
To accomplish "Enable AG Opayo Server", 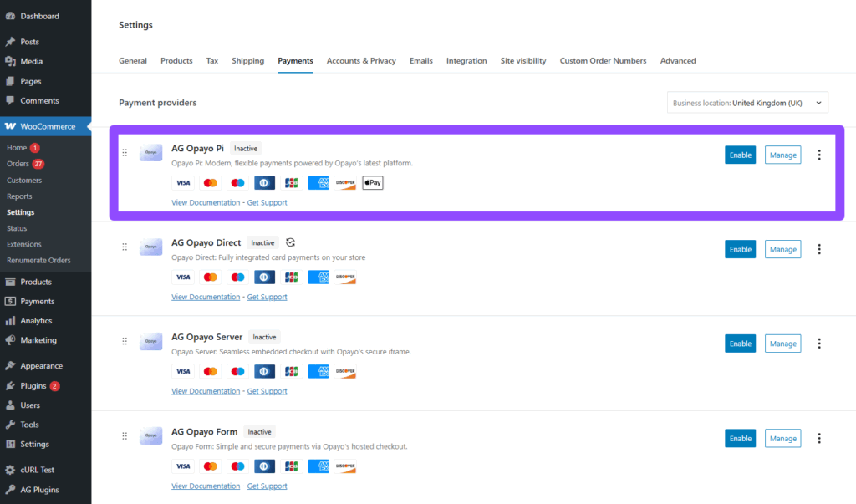I will pyautogui.click(x=741, y=344).
